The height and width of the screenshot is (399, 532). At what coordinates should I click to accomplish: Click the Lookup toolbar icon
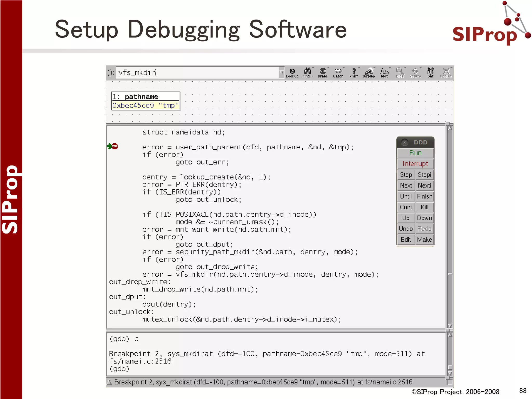click(292, 72)
